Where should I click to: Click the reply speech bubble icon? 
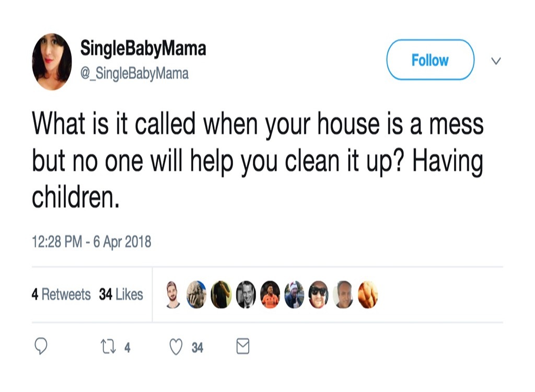(42, 345)
